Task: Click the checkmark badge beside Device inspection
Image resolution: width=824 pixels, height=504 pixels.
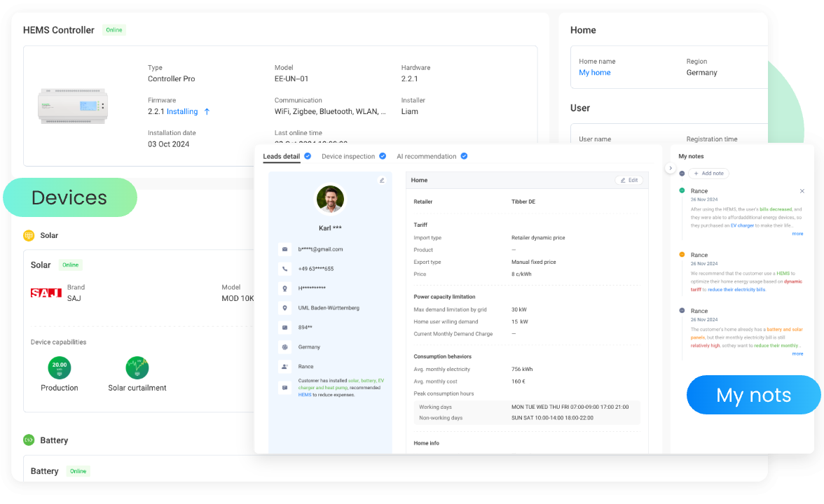Action: coord(383,156)
